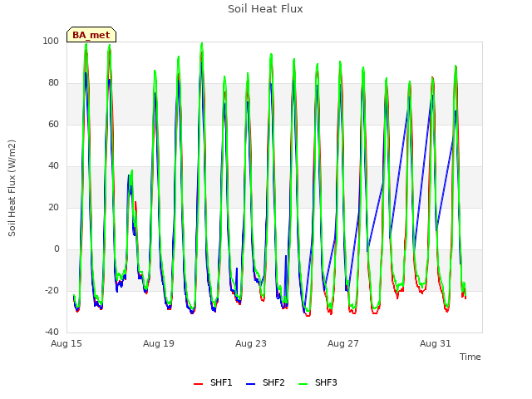Click the green SHF3 legend swatch
The width and height of the screenshot is (532, 399).
(x=303, y=384)
